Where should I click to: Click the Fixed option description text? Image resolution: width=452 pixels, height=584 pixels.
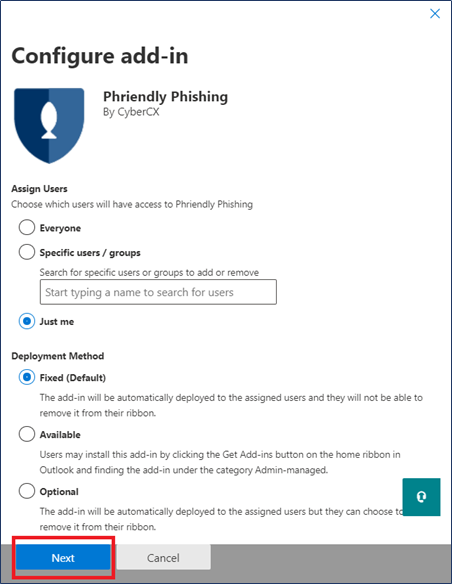231,405
